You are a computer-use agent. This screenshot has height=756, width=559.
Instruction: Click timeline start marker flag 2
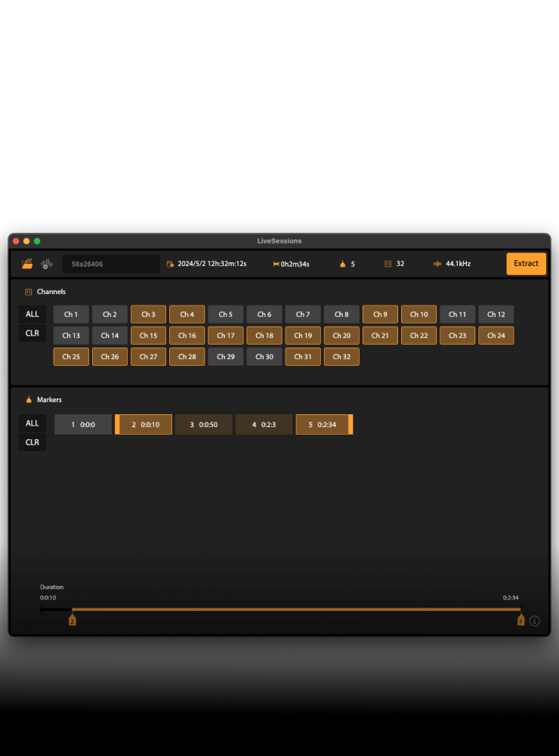click(x=73, y=620)
